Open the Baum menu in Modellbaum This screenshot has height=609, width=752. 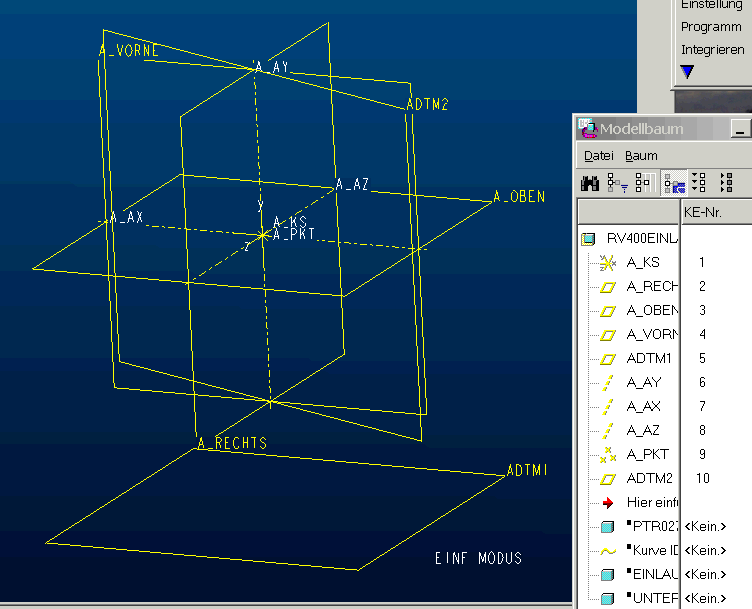(641, 156)
